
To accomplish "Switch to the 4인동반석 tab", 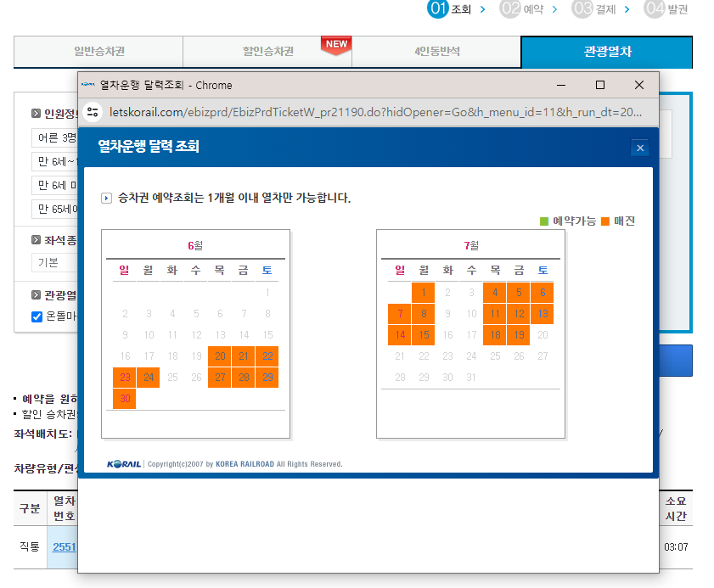I will click(x=436, y=52).
